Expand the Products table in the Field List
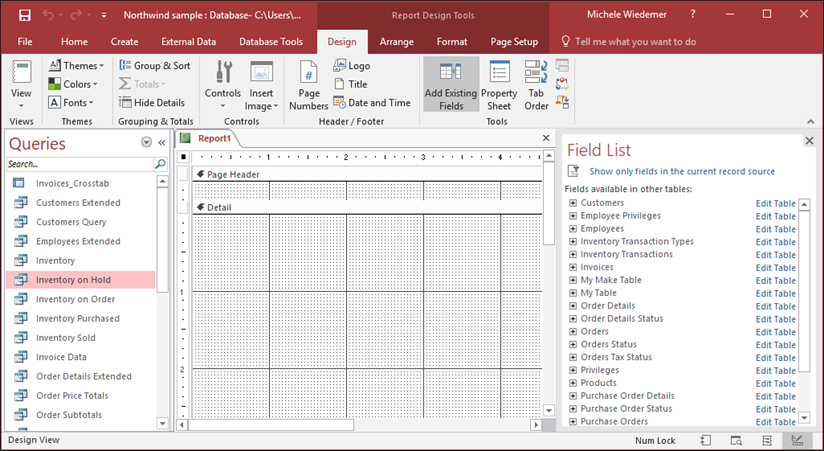This screenshot has height=451, width=824. point(573,383)
